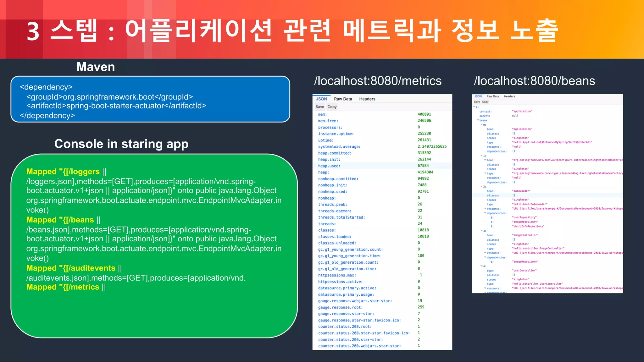Collapse the 4: userController bean entry
Viewport: 644px width, 362px height.
481,266
